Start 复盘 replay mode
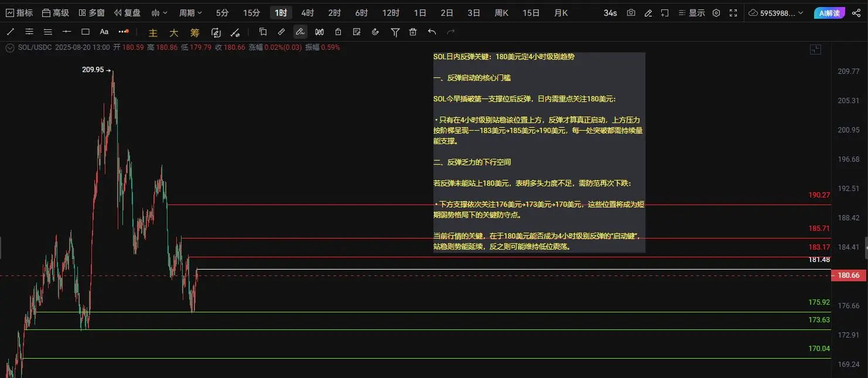This screenshot has width=868, height=378. click(128, 12)
